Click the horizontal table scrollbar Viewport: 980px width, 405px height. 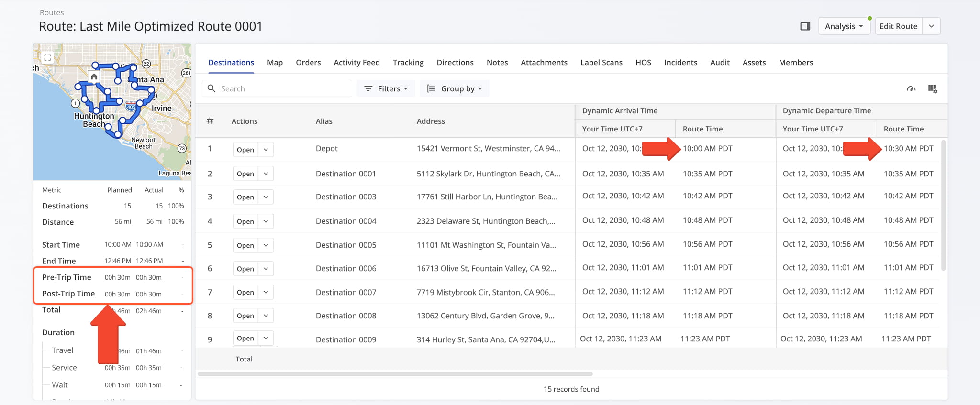tap(395, 374)
